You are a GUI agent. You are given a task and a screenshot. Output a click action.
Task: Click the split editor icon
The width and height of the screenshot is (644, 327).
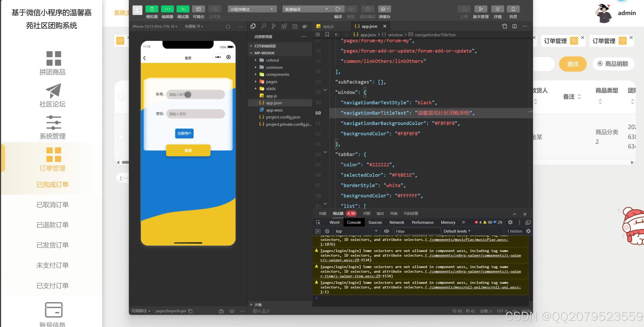pyautogui.click(x=515, y=26)
